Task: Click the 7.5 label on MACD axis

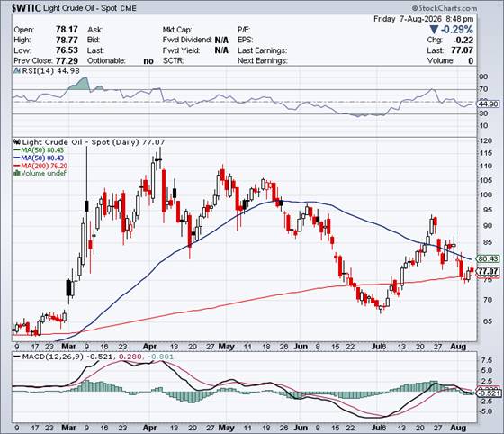Action: coord(487,360)
